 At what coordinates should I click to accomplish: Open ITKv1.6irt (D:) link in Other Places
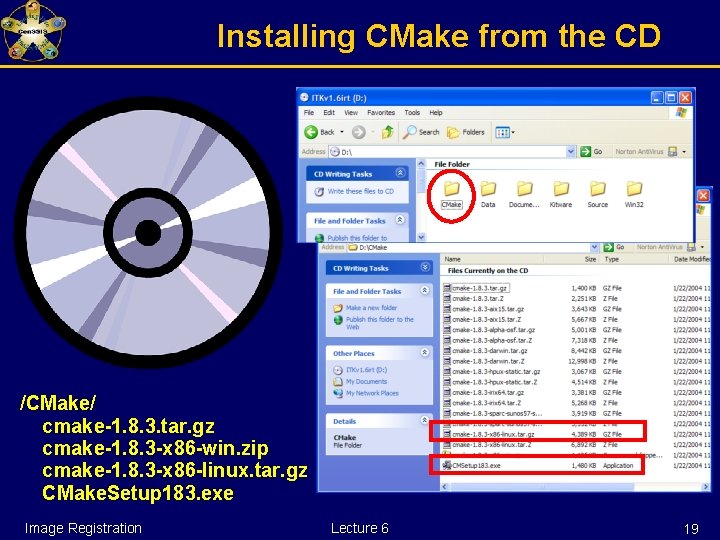(366, 370)
